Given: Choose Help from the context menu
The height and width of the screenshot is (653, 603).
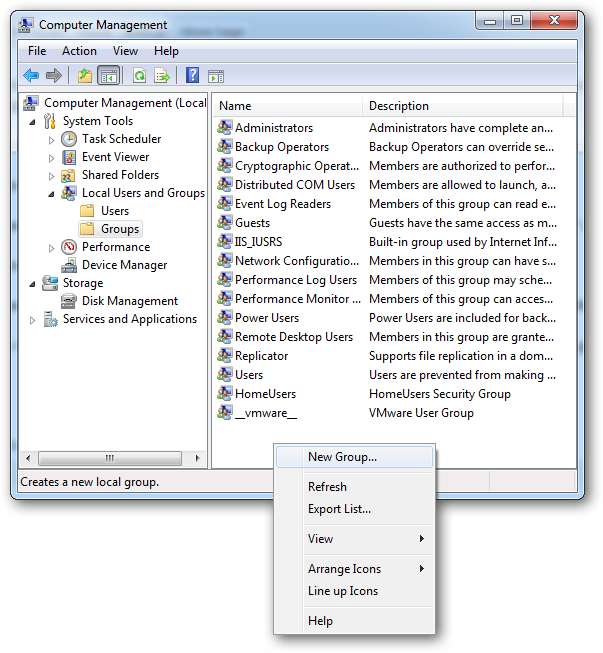Looking at the screenshot, I should [354, 621].
